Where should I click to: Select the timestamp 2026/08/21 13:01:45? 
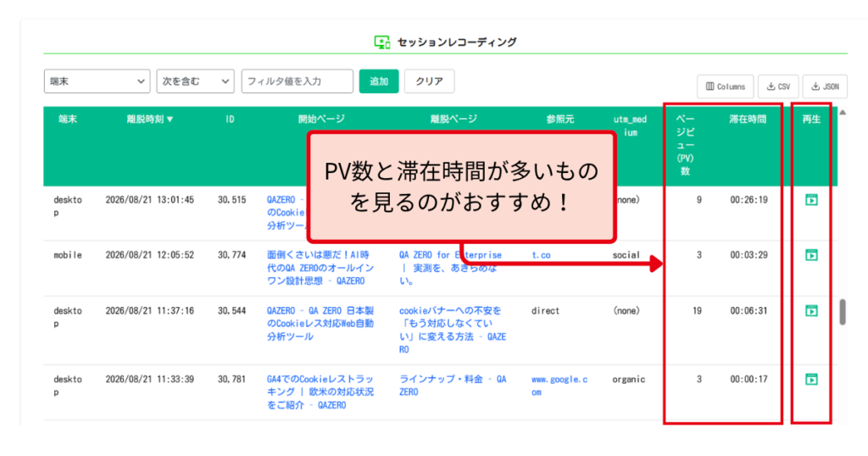pos(149,200)
